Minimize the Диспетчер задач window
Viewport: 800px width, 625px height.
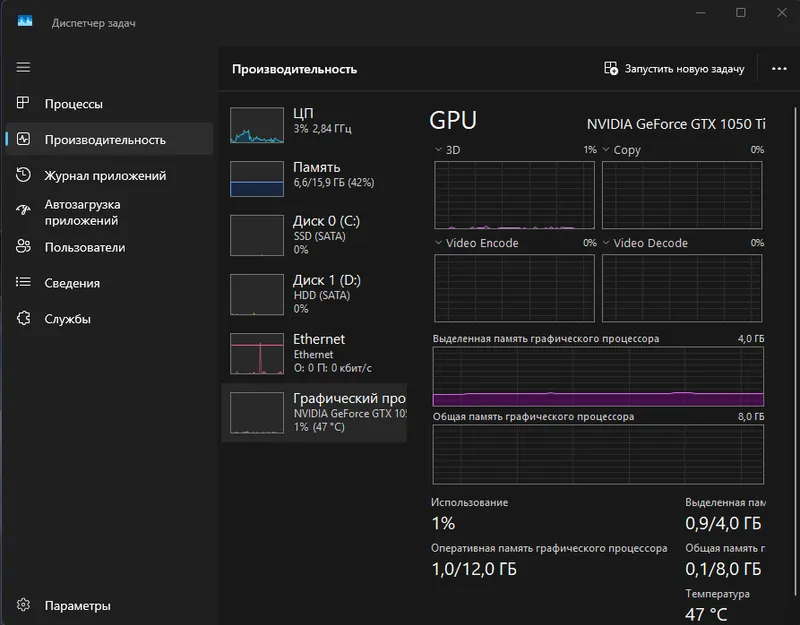[701, 12]
